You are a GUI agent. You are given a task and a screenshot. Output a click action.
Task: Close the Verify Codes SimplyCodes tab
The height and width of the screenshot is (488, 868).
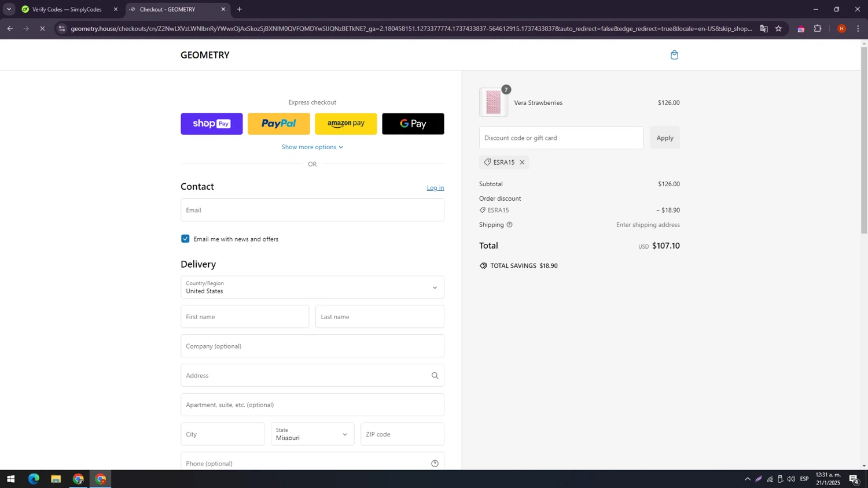coord(115,9)
